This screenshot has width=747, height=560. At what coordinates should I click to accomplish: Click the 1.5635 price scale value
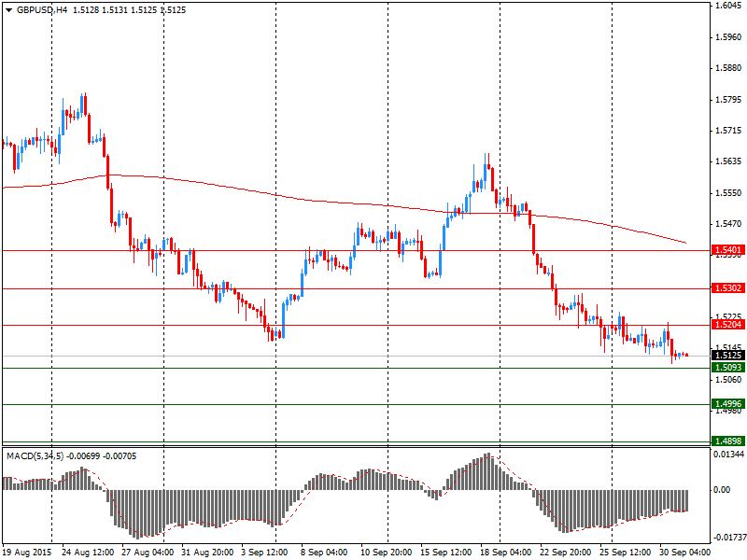click(729, 161)
